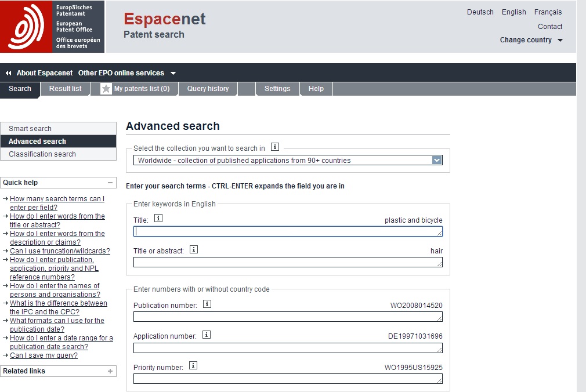
Task: Click info icon next to collection selector label
Action: [276, 147]
